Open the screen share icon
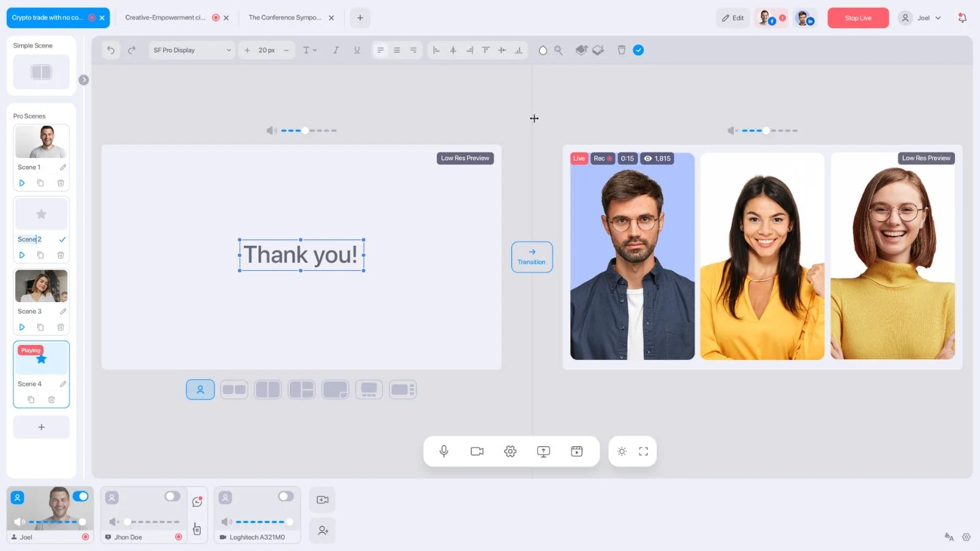This screenshot has width=980, height=551. coord(543,452)
